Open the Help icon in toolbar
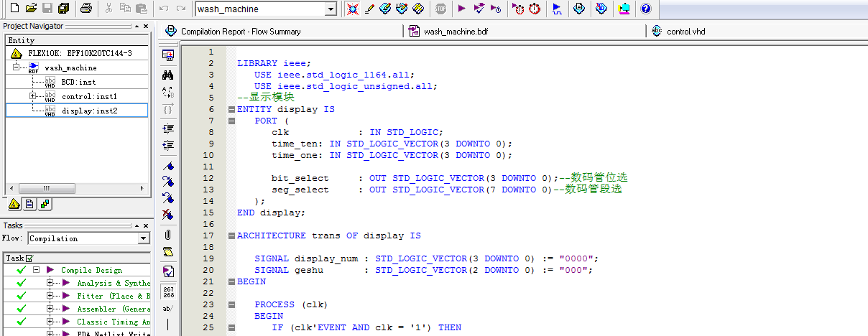868x336 pixels. click(645, 9)
